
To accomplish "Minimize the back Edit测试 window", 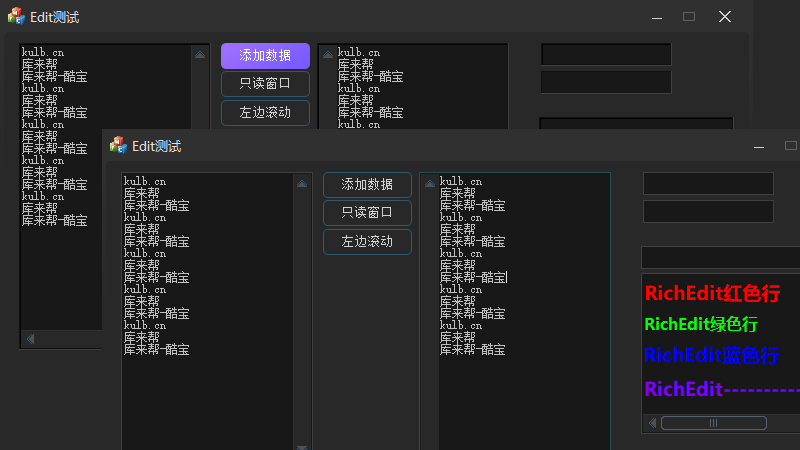I will click(657, 17).
